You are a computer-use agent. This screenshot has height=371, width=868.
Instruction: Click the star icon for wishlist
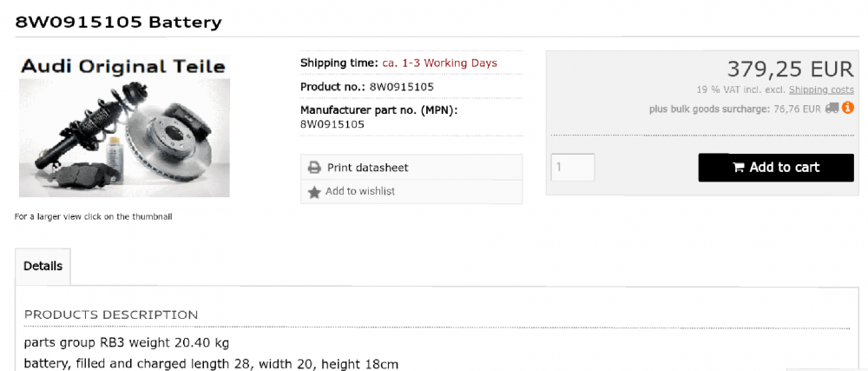point(314,192)
